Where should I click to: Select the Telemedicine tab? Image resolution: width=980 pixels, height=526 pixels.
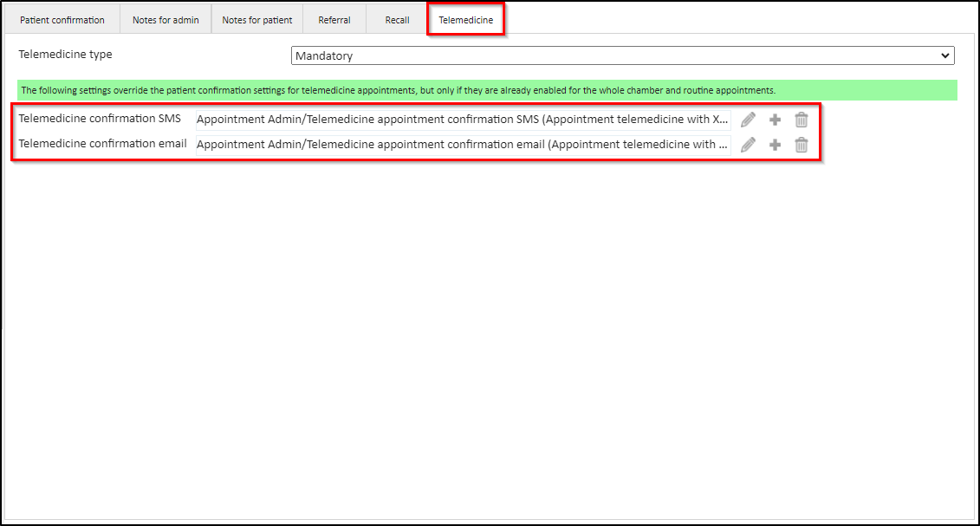coord(465,20)
